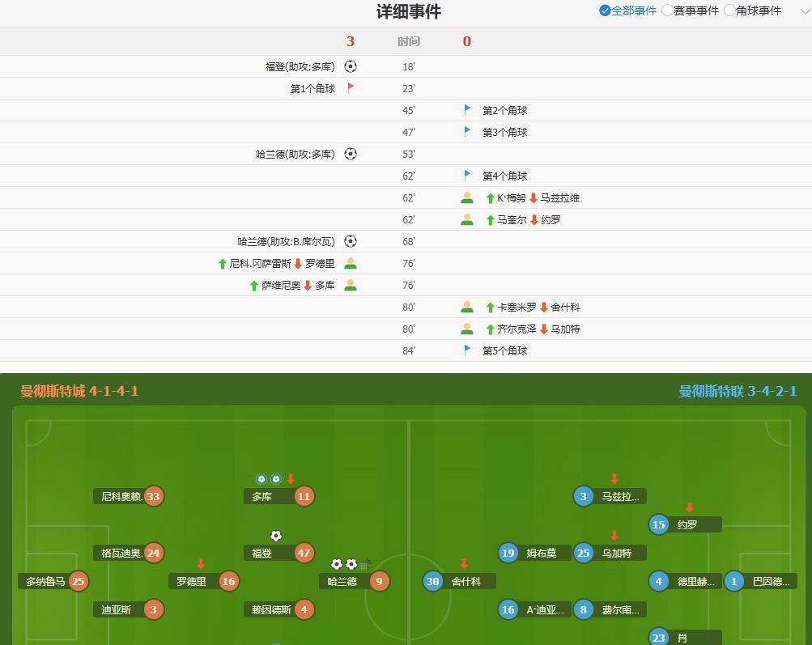Click the goal icon at 18' for 福登
The height and width of the screenshot is (645, 812).
351,66
